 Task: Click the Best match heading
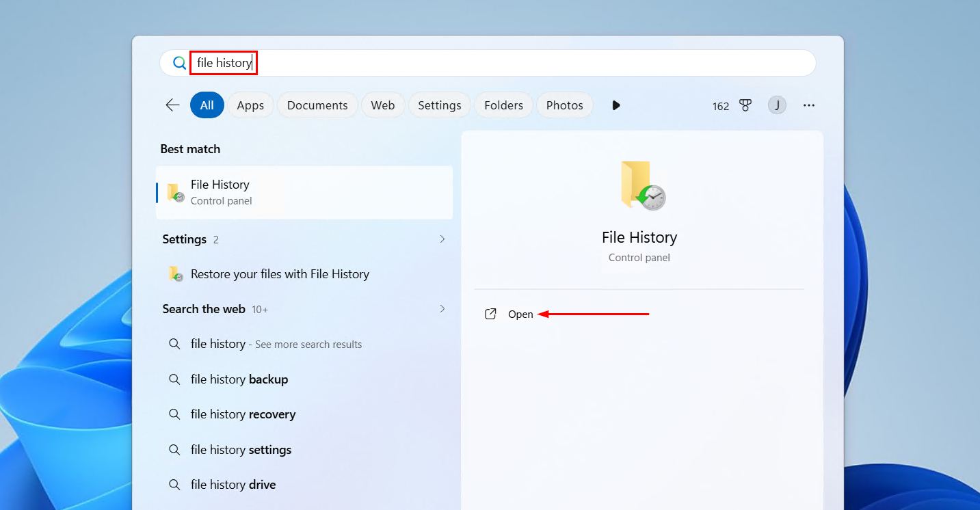point(190,149)
